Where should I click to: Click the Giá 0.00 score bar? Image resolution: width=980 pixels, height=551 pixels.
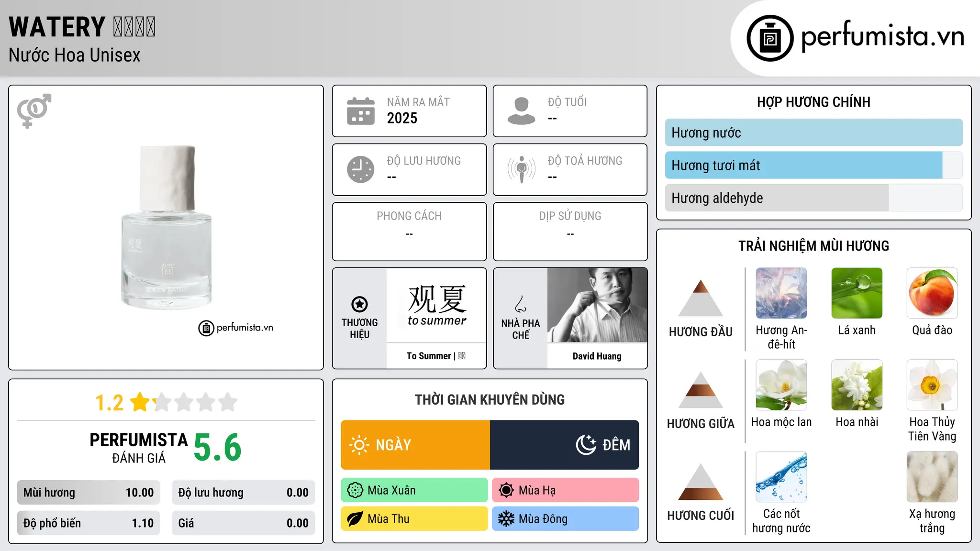(244, 523)
